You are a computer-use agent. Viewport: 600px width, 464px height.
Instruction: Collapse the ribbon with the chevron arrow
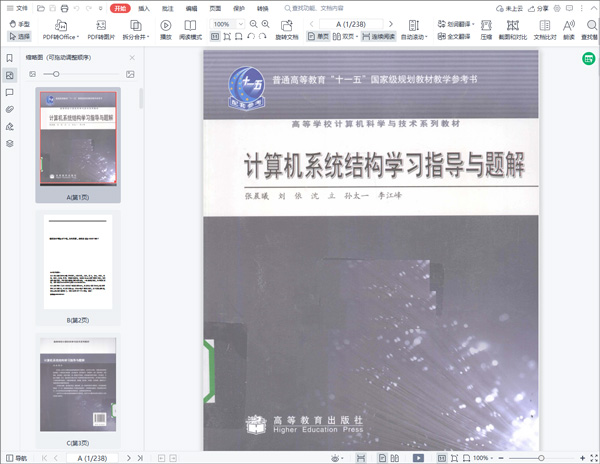coord(593,8)
